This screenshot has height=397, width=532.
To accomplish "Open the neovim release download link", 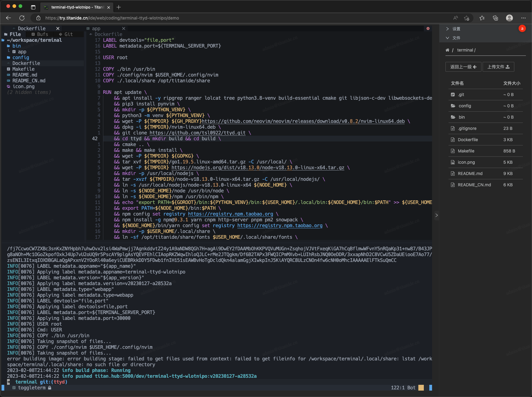I will [303, 121].
